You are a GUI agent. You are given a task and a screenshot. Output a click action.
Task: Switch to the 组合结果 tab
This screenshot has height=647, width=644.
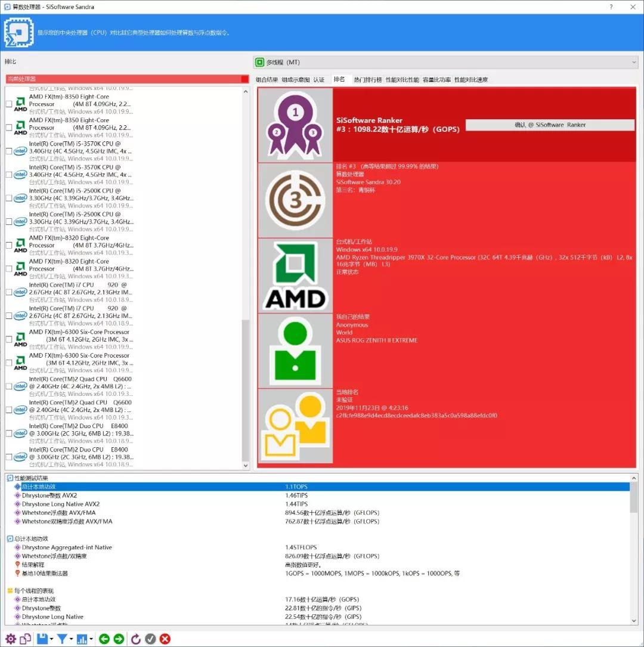click(x=267, y=80)
